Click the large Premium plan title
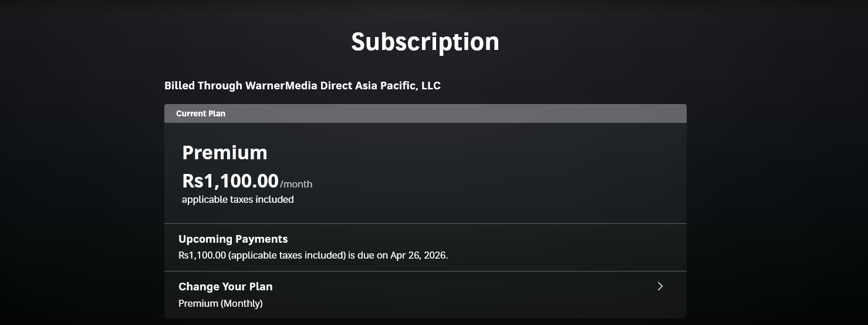 [225, 153]
